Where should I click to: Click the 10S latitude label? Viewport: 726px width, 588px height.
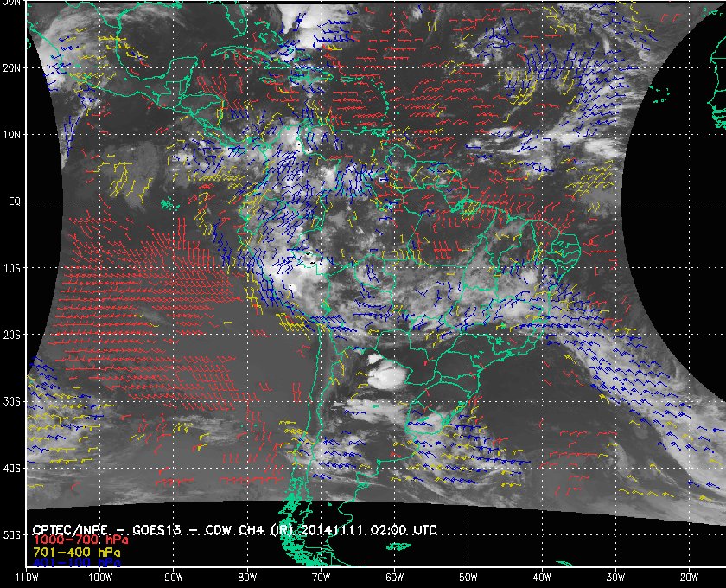11,268
